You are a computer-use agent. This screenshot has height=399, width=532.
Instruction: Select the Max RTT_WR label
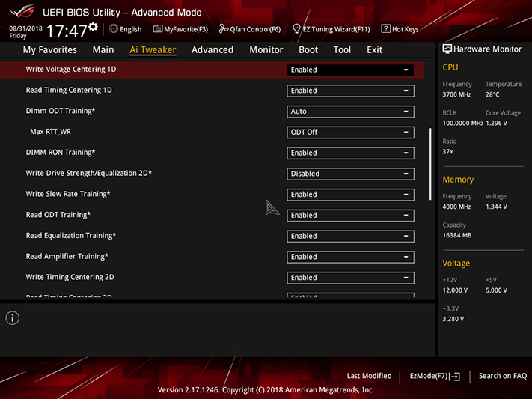[51, 132]
